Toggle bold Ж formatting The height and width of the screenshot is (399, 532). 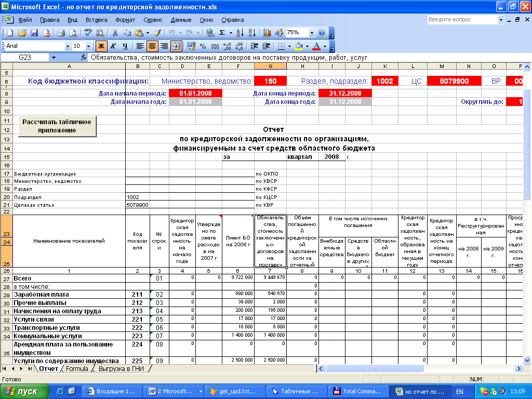tap(101, 46)
